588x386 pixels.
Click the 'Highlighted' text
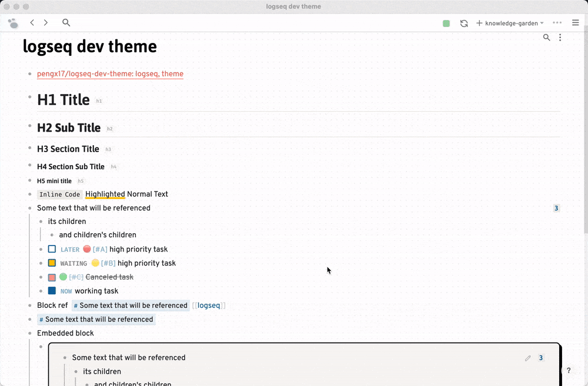coord(105,194)
